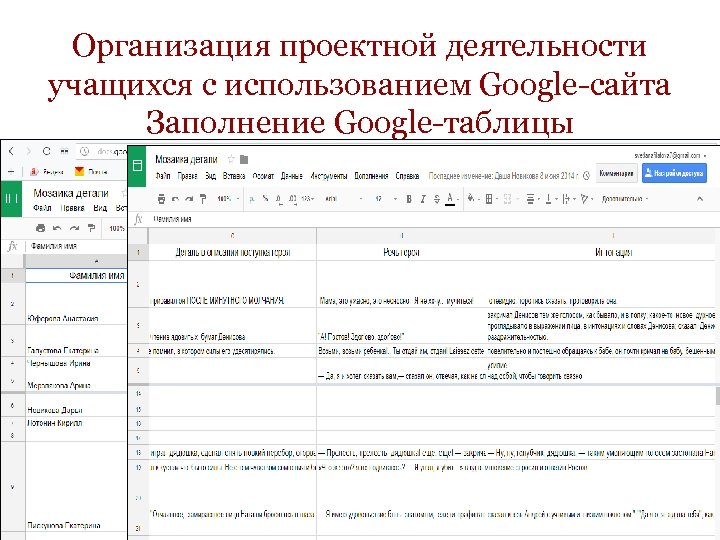Toggle italic formatting in front window toolbar
This screenshot has height=540, width=720.
pyautogui.click(x=423, y=199)
